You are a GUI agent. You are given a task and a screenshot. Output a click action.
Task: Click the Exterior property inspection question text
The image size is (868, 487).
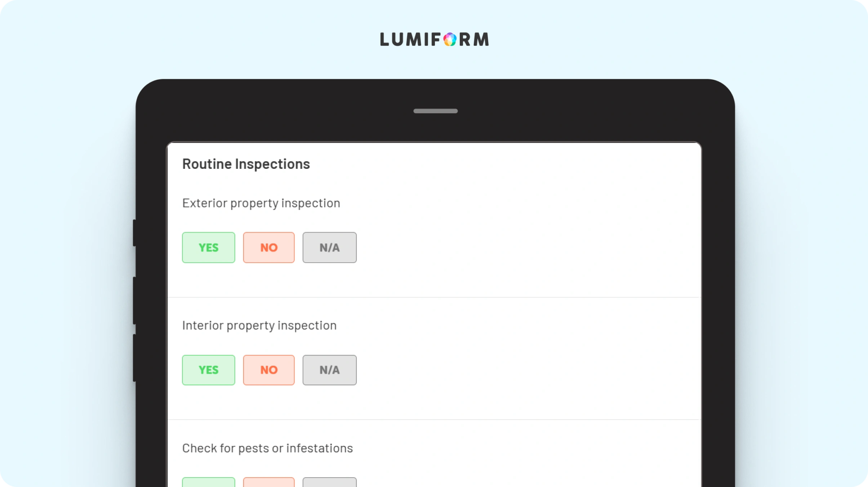click(x=261, y=203)
